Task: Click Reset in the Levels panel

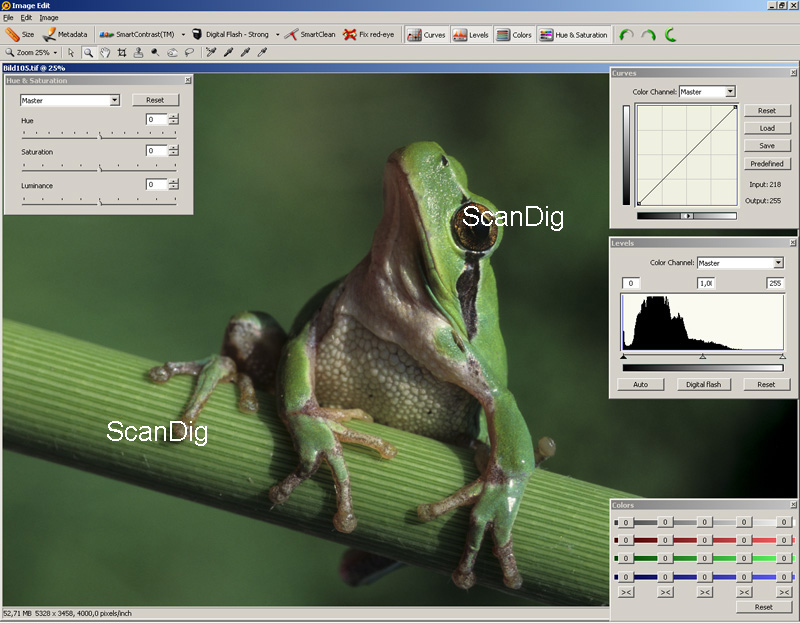Action: (x=766, y=384)
